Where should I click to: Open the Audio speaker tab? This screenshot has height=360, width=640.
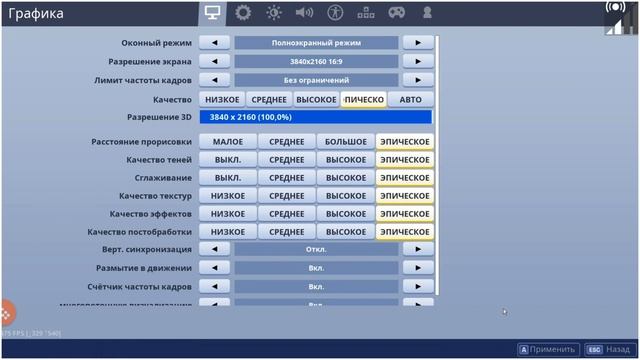click(304, 13)
